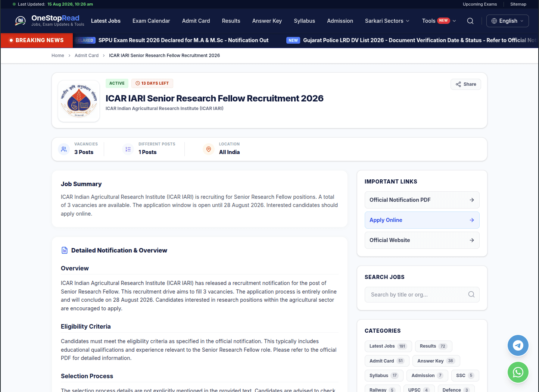
Task: Expand the Tools menu dropdown
Action: 439,21
